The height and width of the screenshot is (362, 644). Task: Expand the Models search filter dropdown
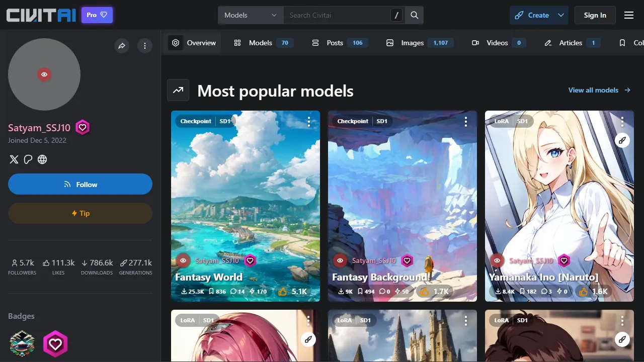pyautogui.click(x=250, y=15)
